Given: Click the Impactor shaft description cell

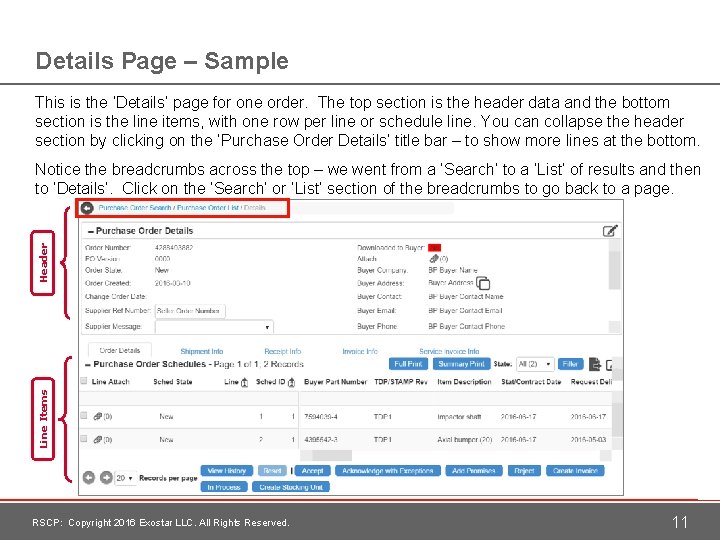Looking at the screenshot, I should [459, 417].
